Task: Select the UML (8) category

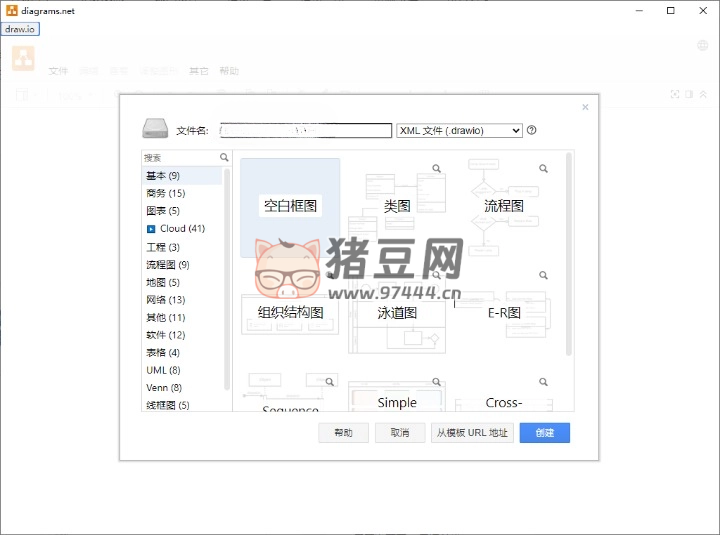Action: [x=163, y=370]
